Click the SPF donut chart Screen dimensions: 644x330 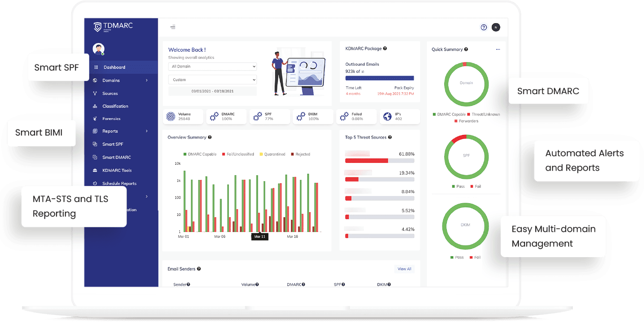point(466,157)
